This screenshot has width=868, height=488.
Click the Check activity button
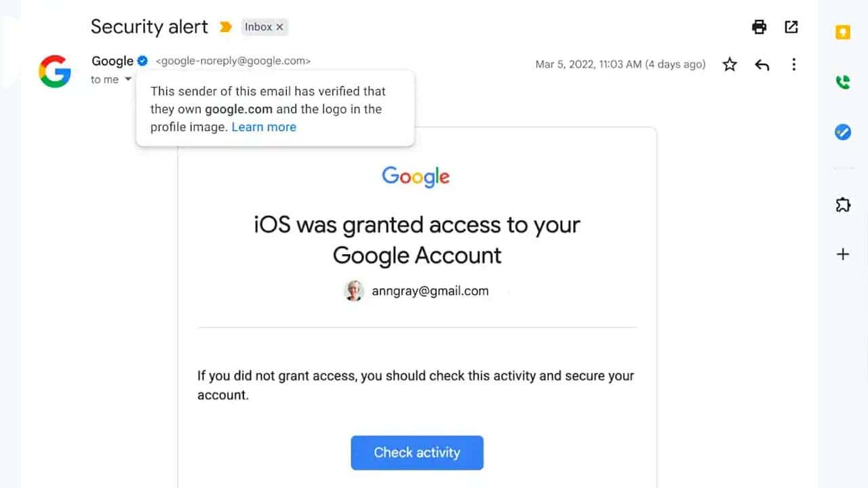coord(416,453)
